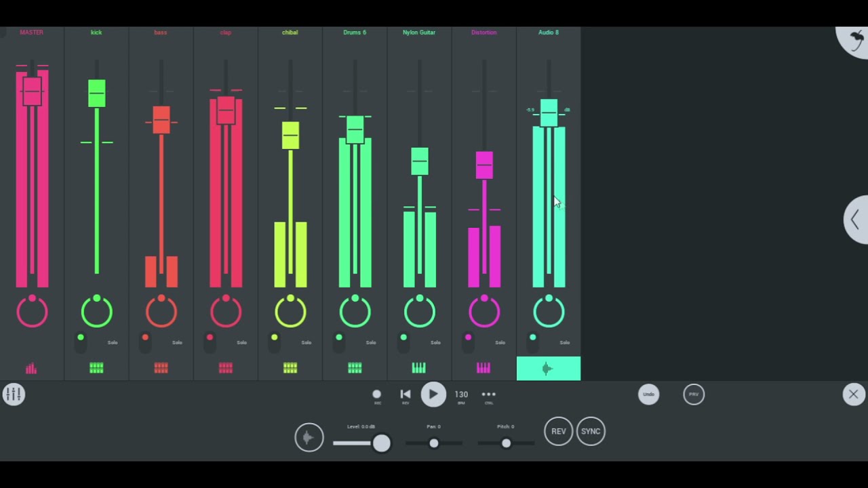Click the Distortion channel pan knob
Image resolution: width=868 pixels, height=488 pixels.
(484, 312)
